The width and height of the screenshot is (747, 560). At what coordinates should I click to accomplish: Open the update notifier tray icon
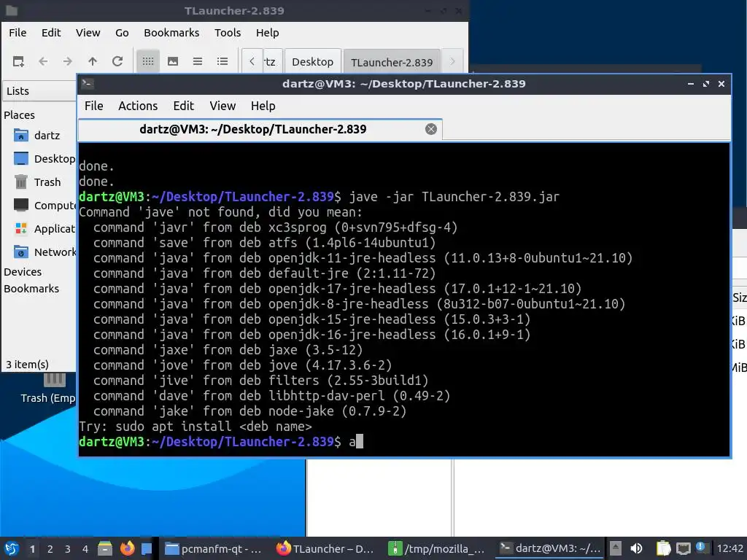pyautogui.click(x=700, y=547)
